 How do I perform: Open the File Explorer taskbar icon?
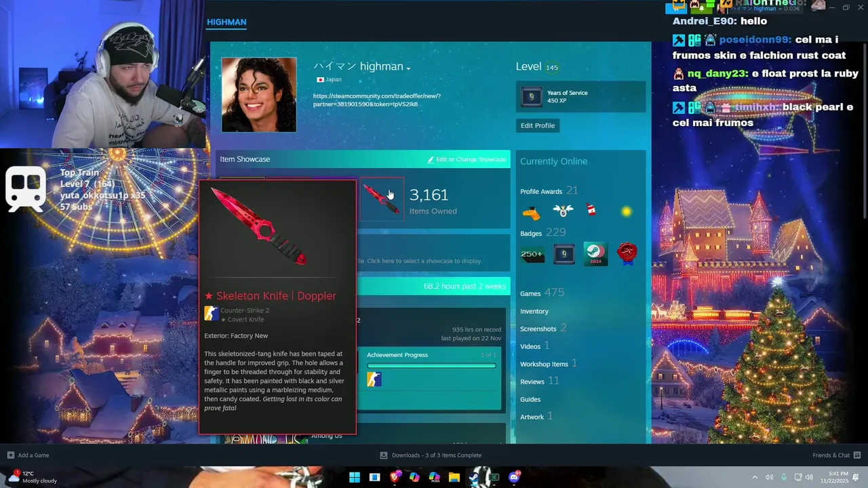point(454,477)
